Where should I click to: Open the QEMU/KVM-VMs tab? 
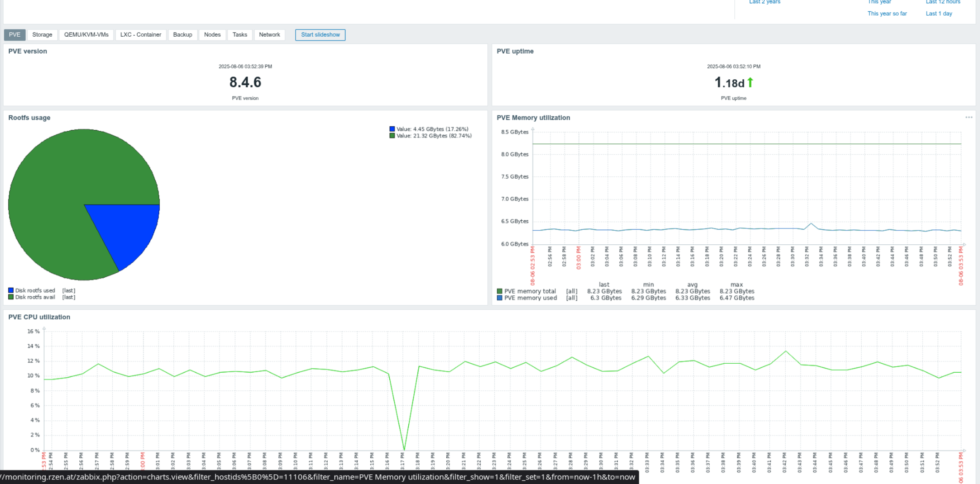click(x=86, y=35)
